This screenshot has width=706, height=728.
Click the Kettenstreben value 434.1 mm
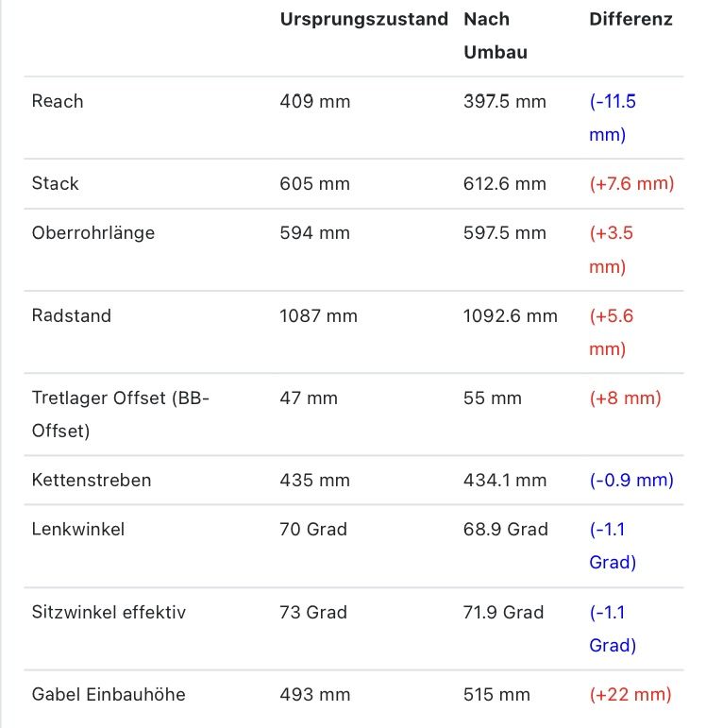coord(505,480)
